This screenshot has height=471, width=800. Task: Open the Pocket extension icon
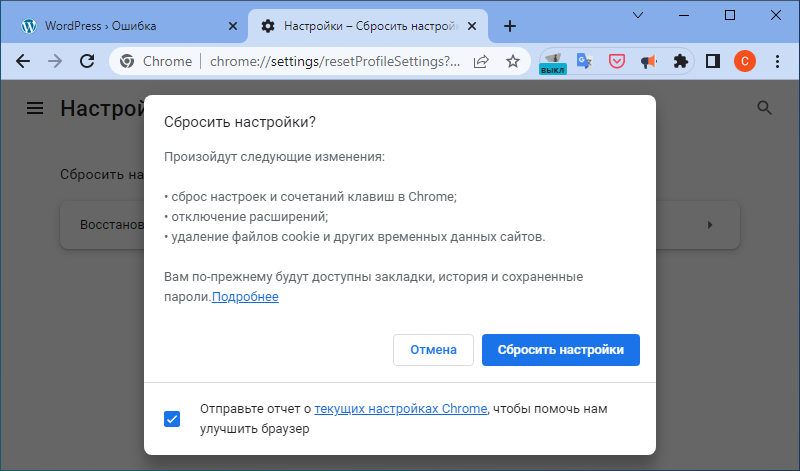coord(617,62)
